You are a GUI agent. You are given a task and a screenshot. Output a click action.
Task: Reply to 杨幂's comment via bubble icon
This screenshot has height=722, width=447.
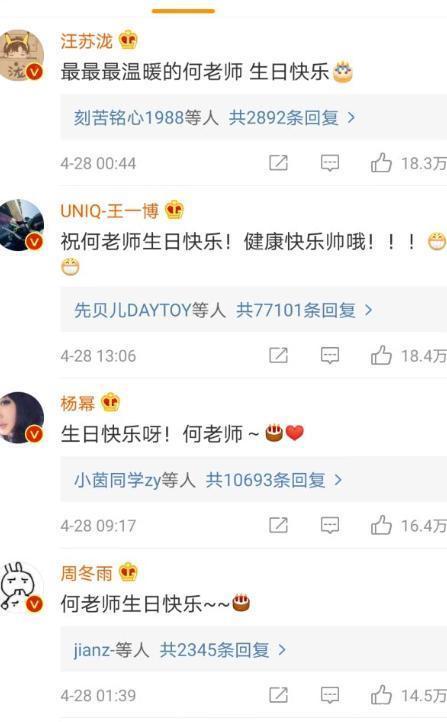(330, 525)
